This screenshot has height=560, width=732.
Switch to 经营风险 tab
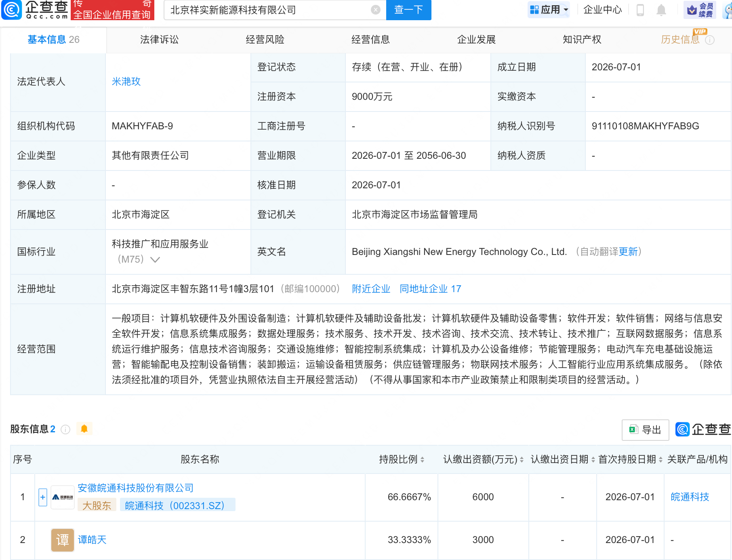tap(265, 40)
